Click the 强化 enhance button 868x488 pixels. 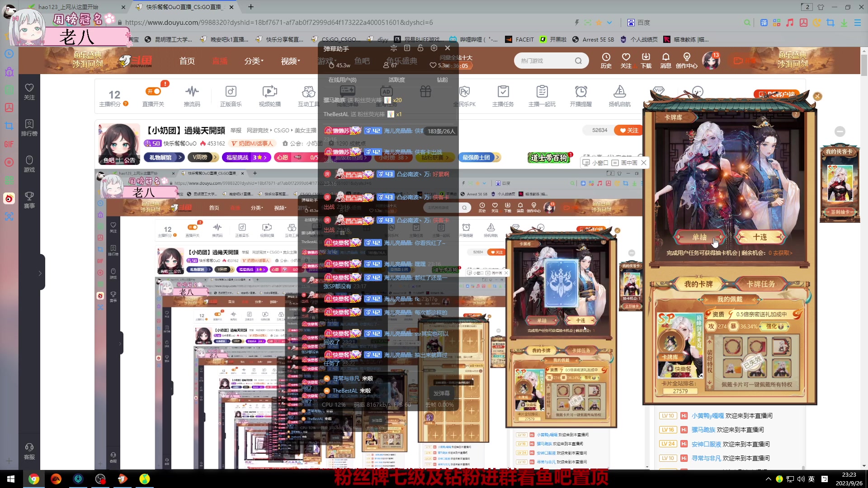[774, 326]
